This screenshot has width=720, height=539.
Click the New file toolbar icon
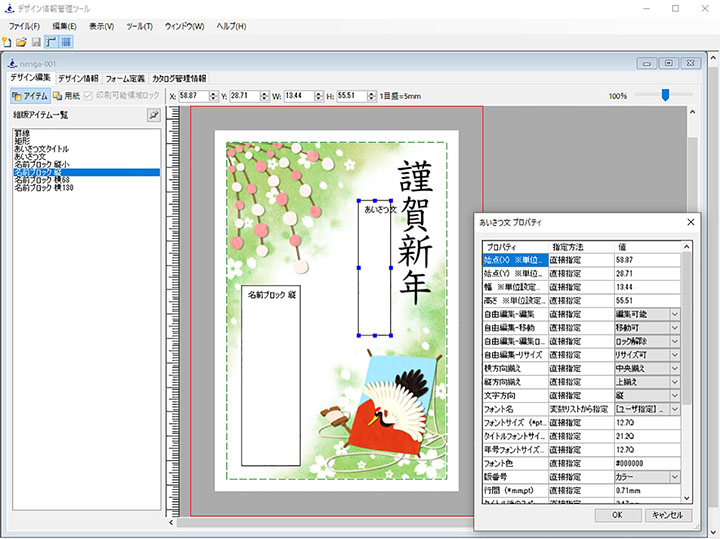point(7,42)
